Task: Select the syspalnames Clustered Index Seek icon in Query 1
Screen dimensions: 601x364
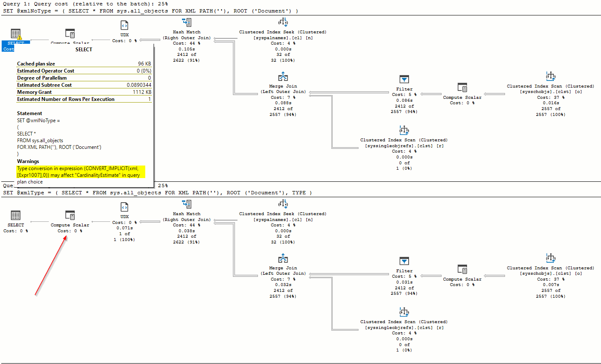Action: pyautogui.click(x=283, y=22)
